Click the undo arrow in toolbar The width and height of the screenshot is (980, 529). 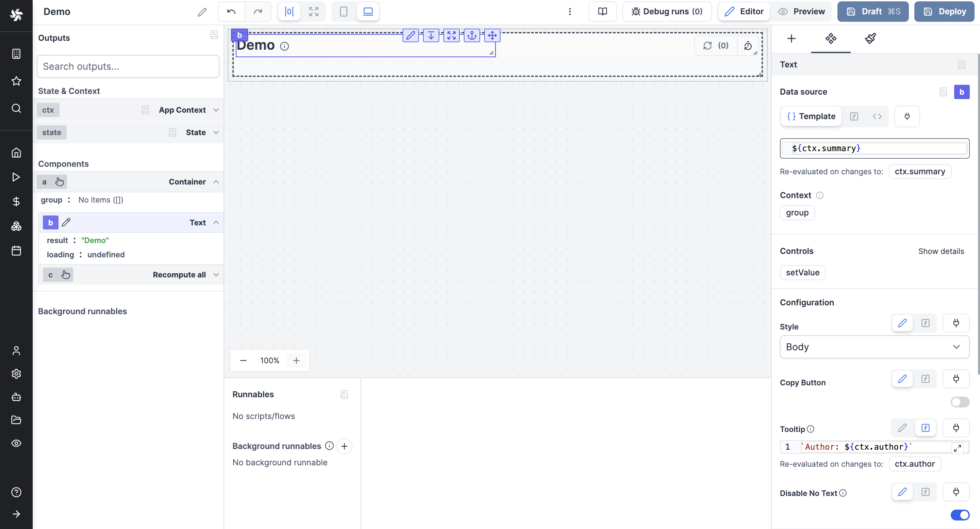click(231, 12)
